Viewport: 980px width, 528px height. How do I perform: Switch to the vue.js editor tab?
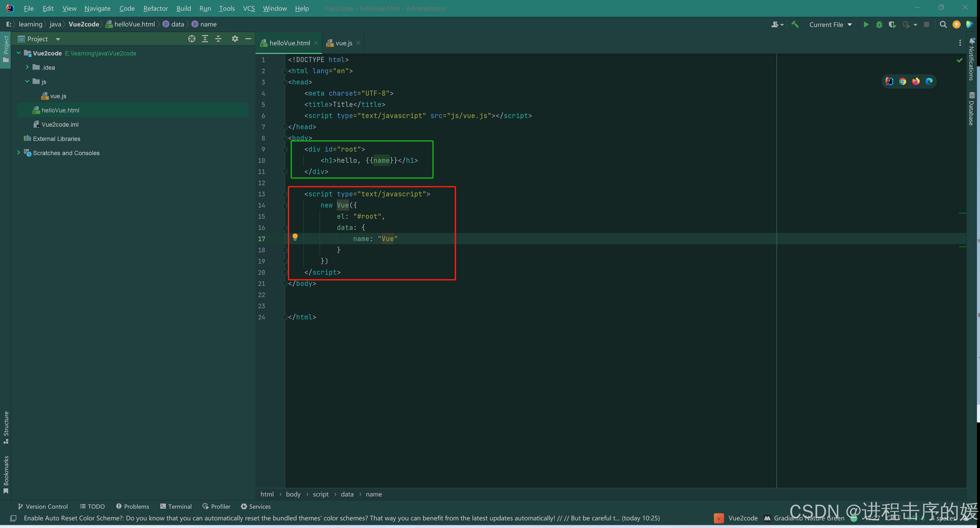[343, 43]
